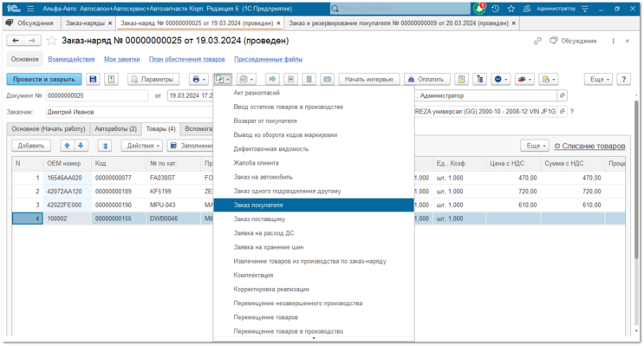This screenshot has height=346, width=644.
Task: Copy link to document chain icon
Action: pos(537,41)
